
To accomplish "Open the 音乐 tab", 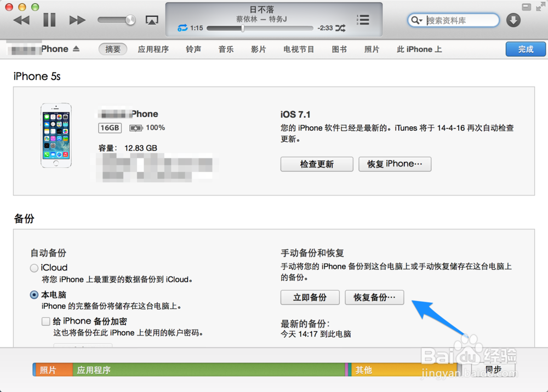I will pos(226,49).
